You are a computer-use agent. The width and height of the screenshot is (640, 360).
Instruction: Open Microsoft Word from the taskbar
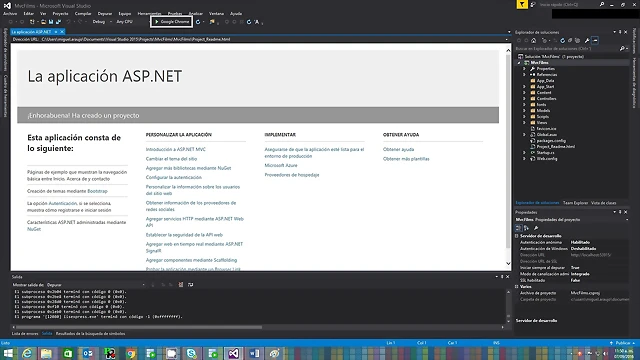(254, 353)
